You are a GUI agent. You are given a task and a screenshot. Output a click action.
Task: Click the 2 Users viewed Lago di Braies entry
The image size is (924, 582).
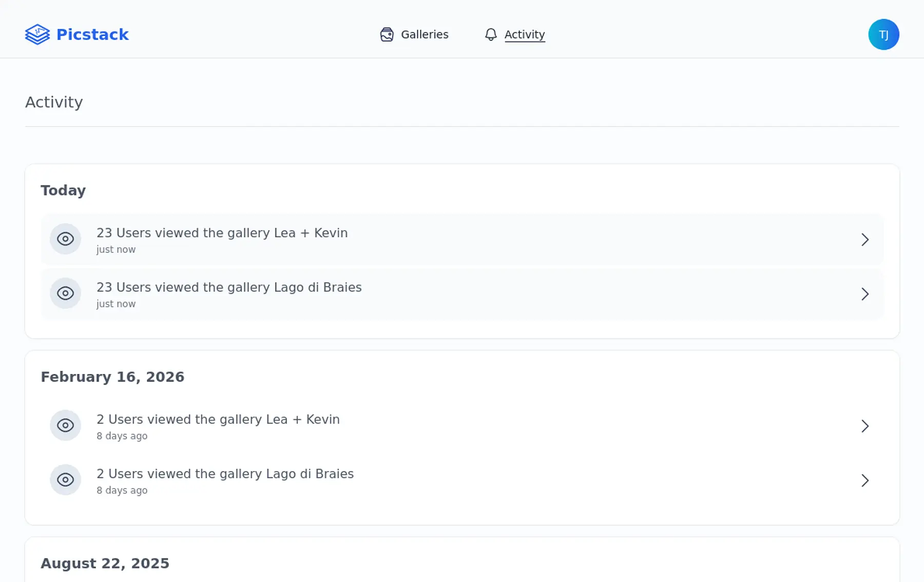[x=225, y=474]
